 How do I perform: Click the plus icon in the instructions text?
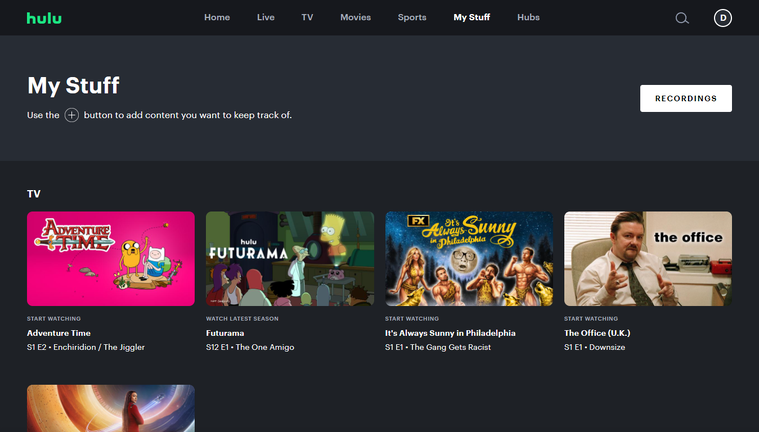(x=72, y=115)
